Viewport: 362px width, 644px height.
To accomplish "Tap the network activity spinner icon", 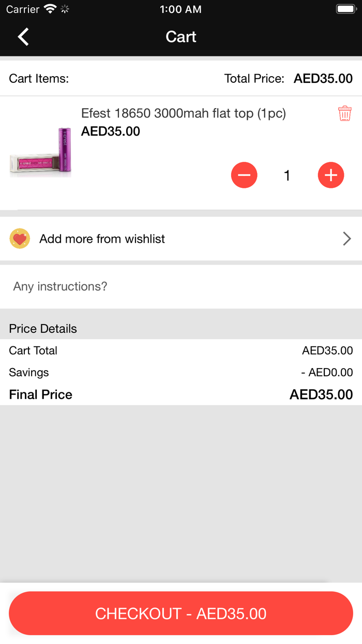I will pyautogui.click(x=65, y=9).
